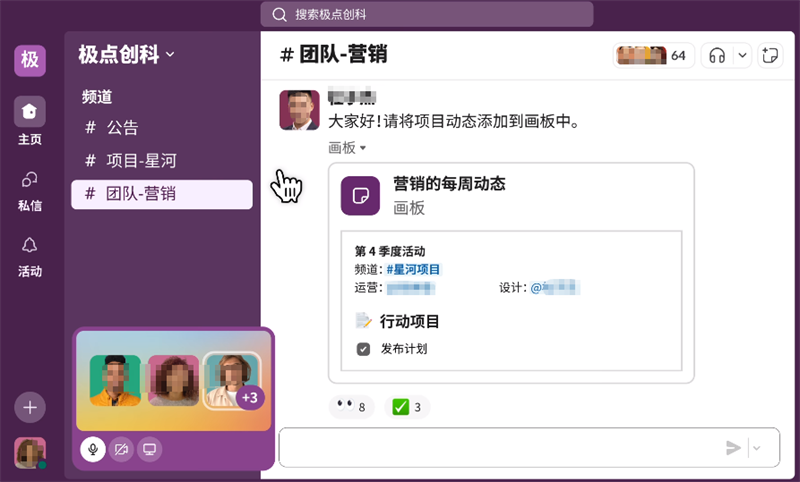800x482 pixels.
Task: Click the 搜索极点创科 search field
Action: click(427, 14)
